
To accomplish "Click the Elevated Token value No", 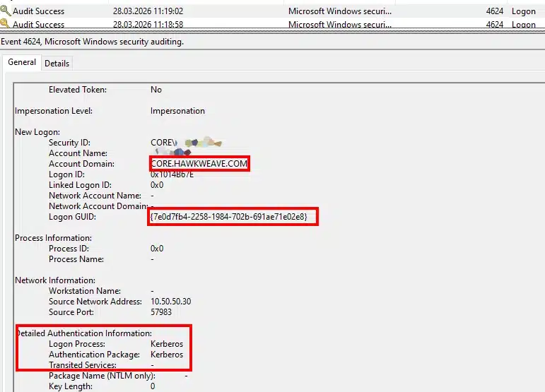I will (156, 90).
